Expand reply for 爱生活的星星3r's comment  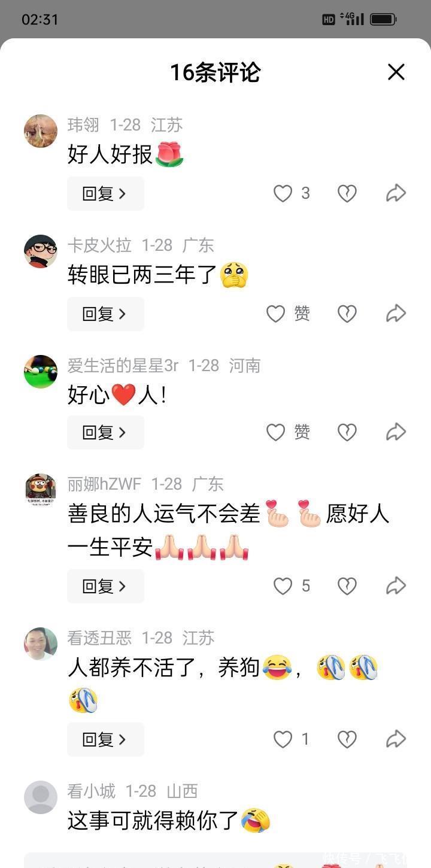point(105,432)
